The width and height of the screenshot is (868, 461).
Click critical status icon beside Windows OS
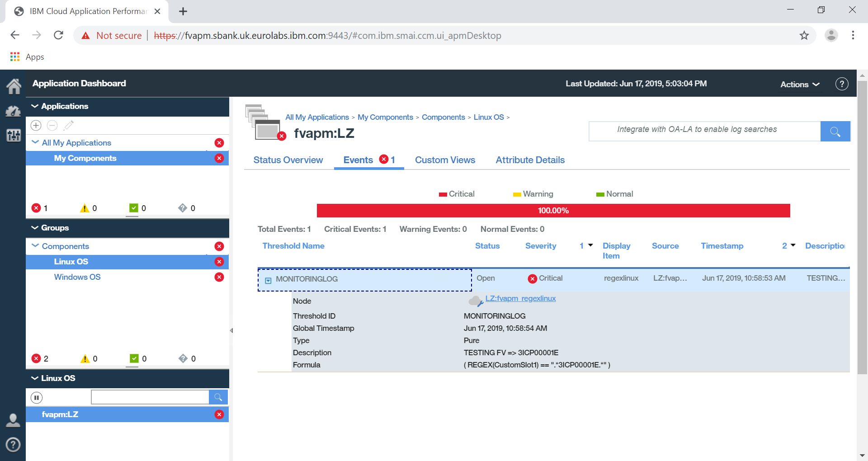coord(219,277)
